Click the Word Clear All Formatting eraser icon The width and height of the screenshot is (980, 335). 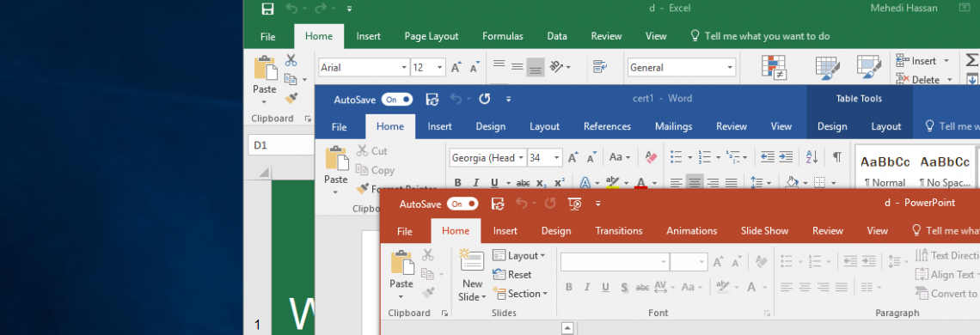[x=652, y=157]
